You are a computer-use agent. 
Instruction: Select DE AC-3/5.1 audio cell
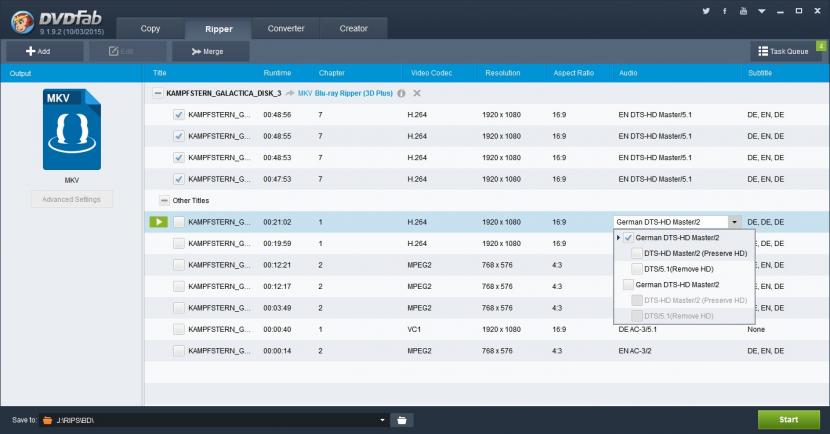(x=637, y=329)
